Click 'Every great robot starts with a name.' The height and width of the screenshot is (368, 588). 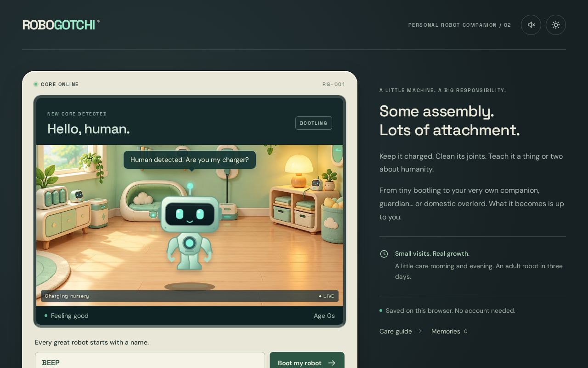coord(92,342)
